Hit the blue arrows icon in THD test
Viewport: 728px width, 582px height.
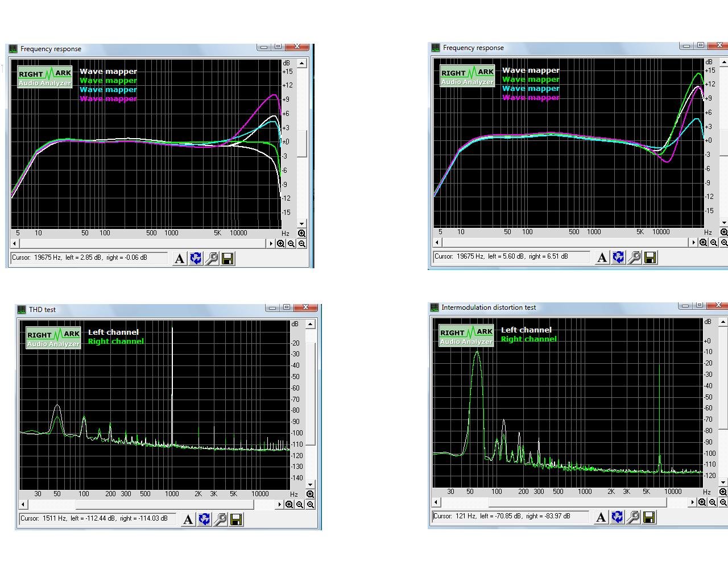204,519
